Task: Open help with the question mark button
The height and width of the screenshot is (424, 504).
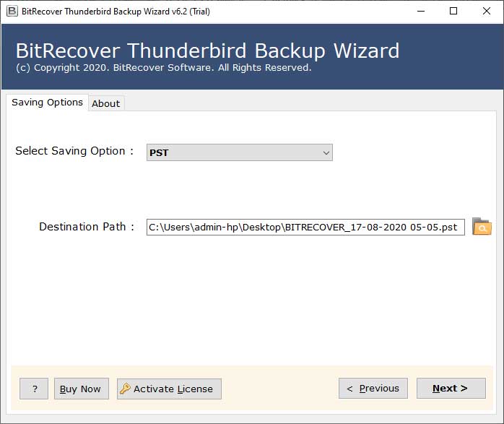Action: point(34,389)
